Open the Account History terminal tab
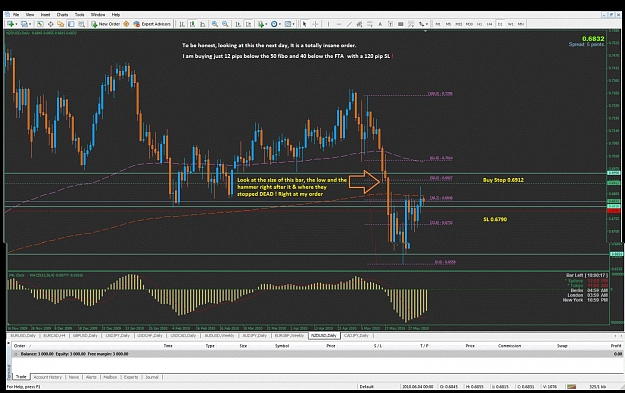 pos(47,377)
